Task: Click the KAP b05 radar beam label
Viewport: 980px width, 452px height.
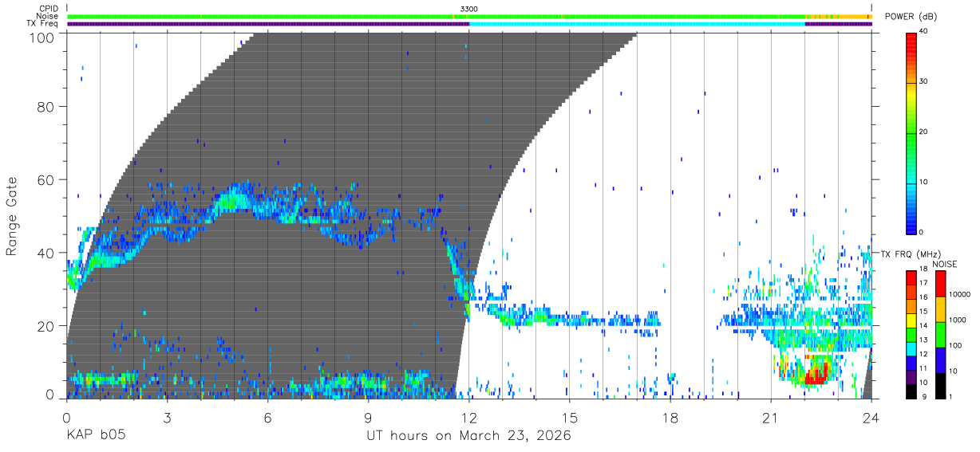Action: click(x=95, y=436)
